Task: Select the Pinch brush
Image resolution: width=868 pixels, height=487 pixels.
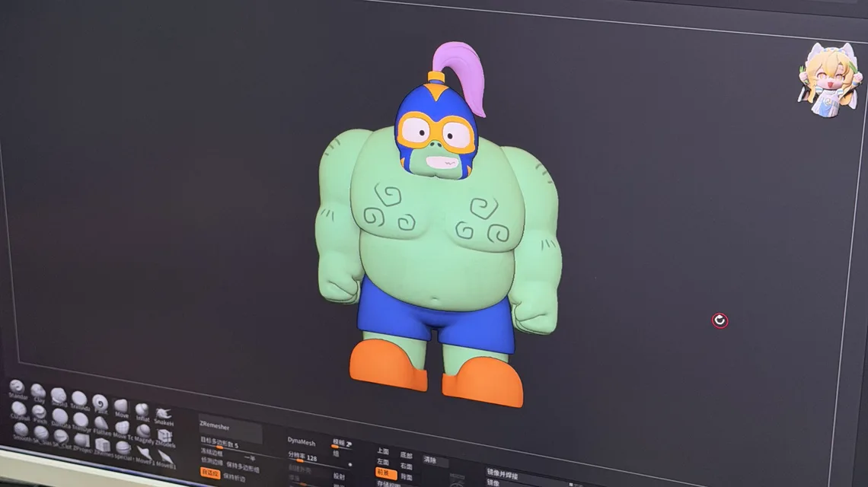Action: [40, 413]
